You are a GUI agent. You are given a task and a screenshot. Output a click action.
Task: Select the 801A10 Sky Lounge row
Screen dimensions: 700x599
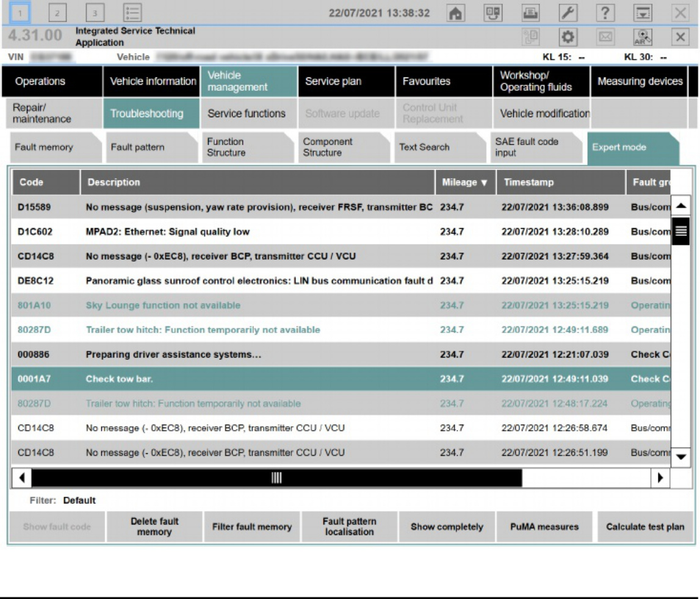[x=341, y=306]
